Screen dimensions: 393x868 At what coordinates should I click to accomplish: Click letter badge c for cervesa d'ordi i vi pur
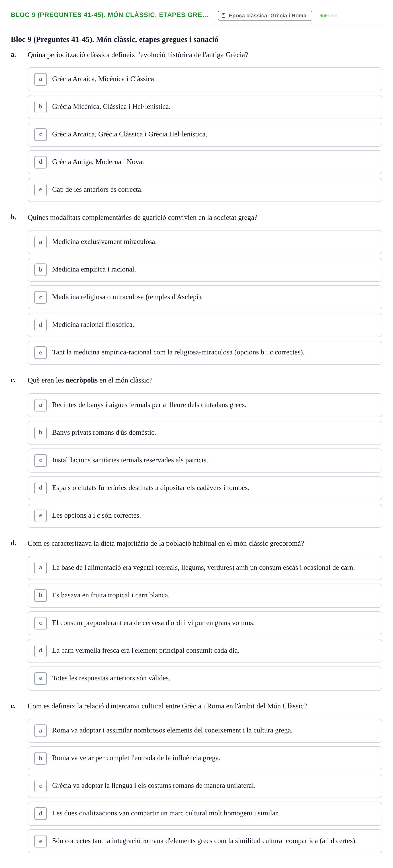point(40,623)
